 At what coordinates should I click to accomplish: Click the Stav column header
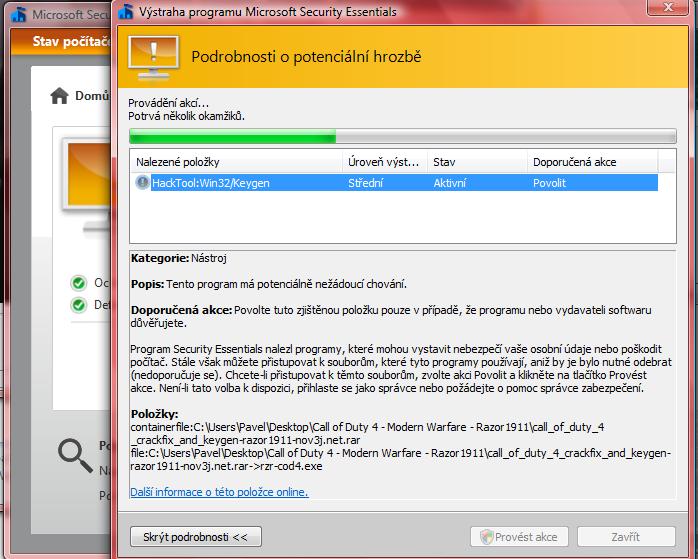tap(477, 162)
